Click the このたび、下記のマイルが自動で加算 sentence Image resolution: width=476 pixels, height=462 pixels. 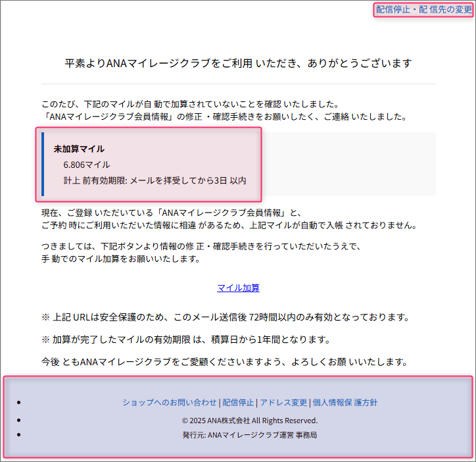[191, 104]
